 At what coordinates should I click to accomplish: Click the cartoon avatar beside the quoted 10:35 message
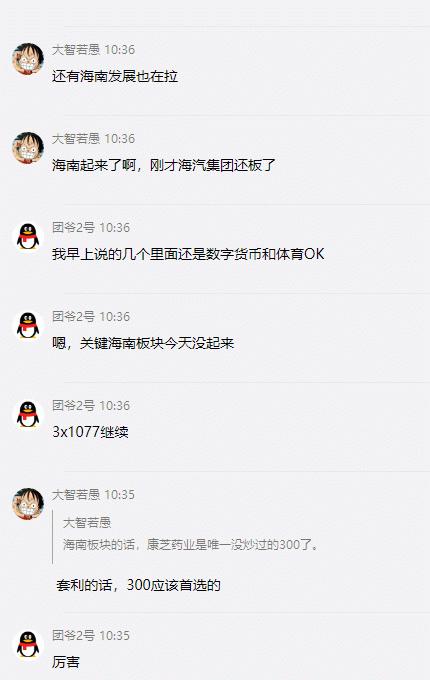pos(28,503)
